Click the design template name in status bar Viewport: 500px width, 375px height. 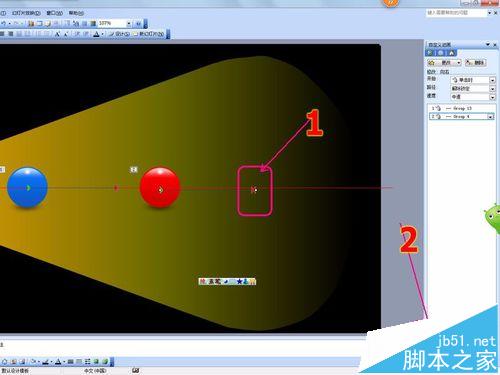pyautogui.click(x=15, y=370)
